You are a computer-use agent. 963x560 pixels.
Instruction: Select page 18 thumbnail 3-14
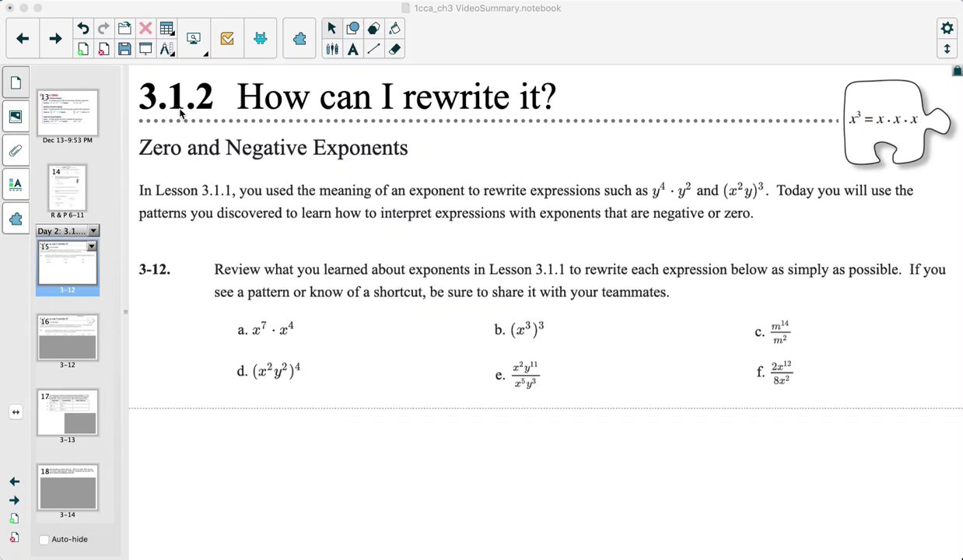pos(68,487)
